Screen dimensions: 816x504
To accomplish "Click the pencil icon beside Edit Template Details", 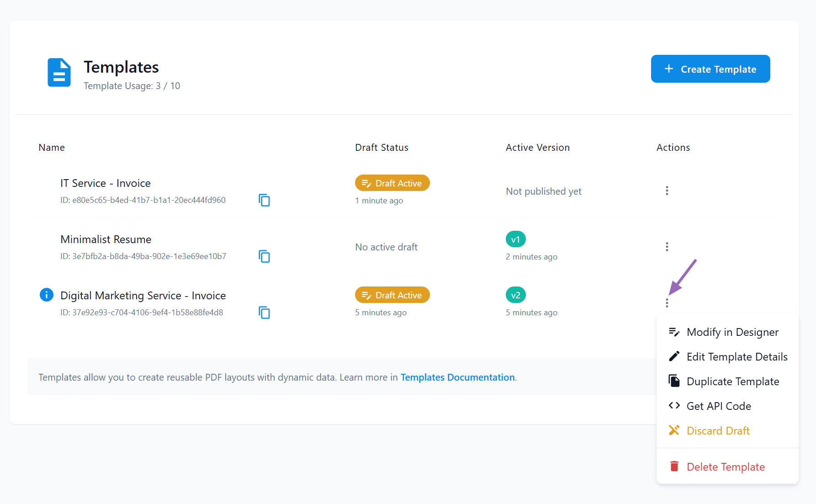I will 674,356.
